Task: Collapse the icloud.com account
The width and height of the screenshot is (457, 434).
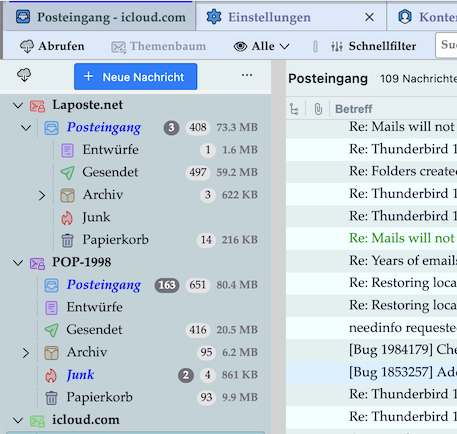Action: click(x=18, y=421)
